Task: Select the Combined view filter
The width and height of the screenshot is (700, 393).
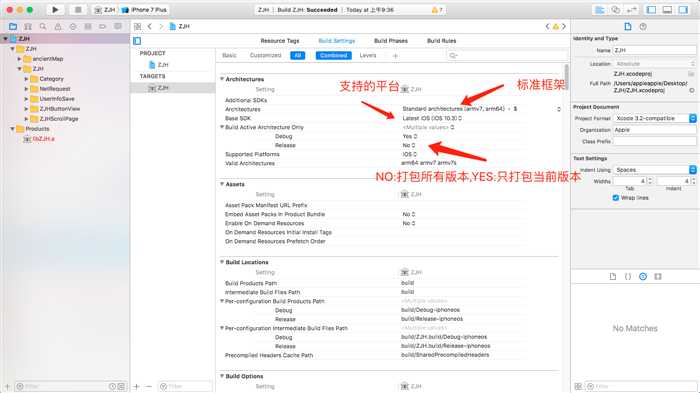Action: pyautogui.click(x=333, y=55)
